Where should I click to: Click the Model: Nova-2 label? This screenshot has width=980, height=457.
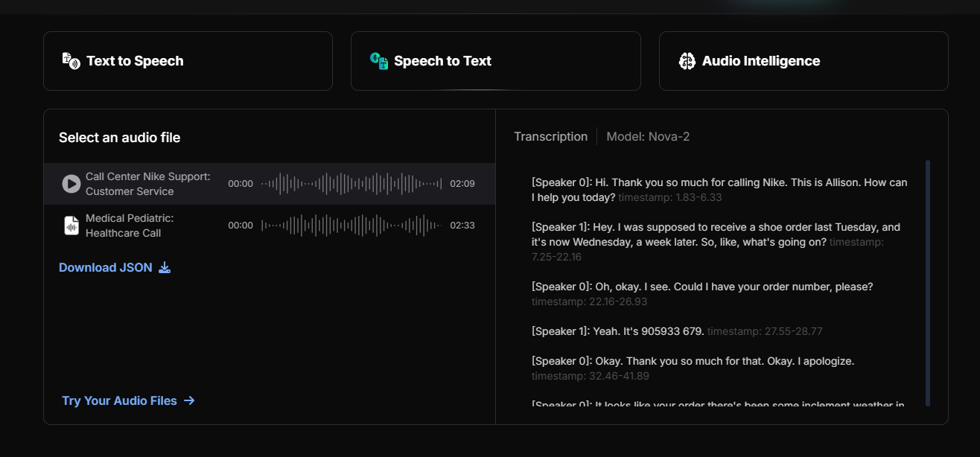point(648,137)
